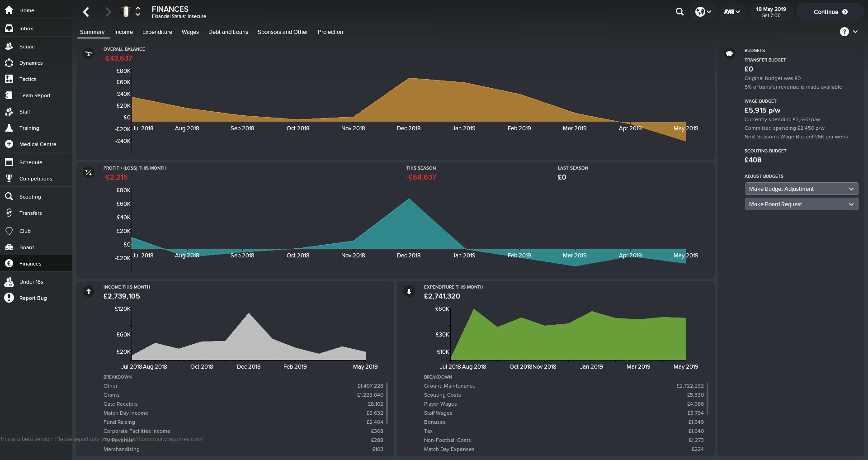Viewport: 868px width, 460px height.
Task: Expand the Make Budget Adjustment dropdown
Action: pos(801,189)
